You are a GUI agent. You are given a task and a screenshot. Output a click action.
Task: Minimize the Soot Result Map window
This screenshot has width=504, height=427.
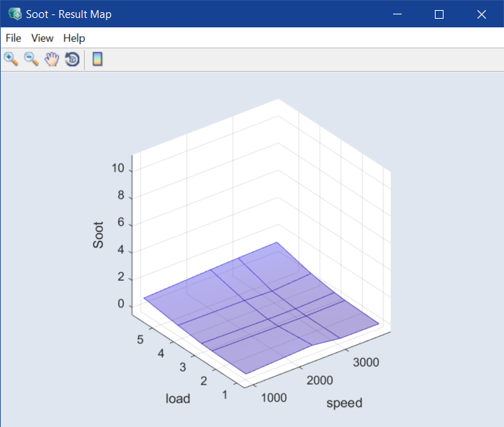pyautogui.click(x=397, y=14)
